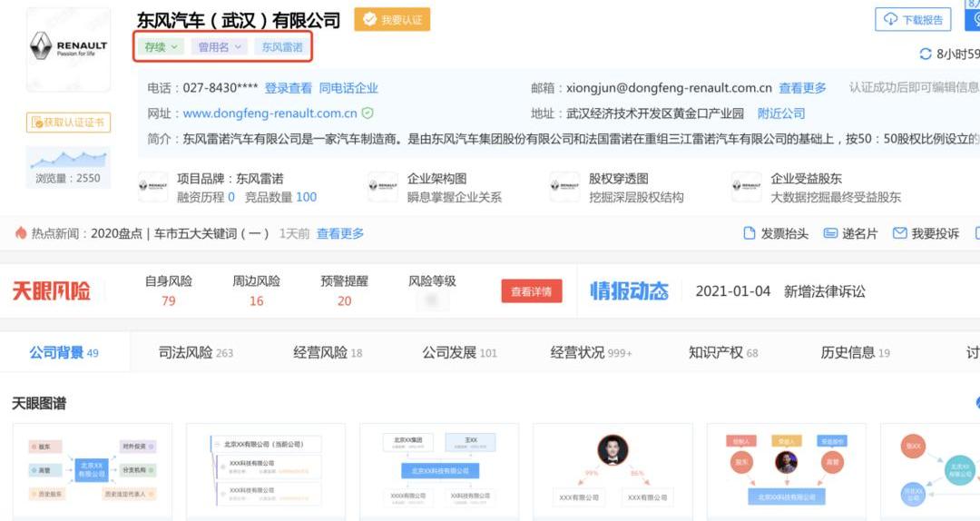Click the refresh icon beside 8小时

[926, 54]
